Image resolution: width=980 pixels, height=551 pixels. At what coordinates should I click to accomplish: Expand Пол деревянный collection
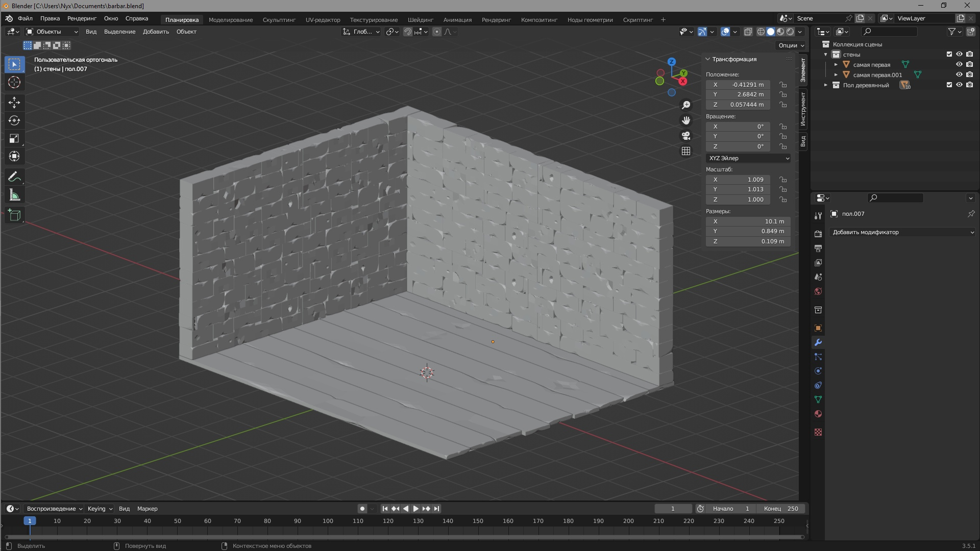(826, 85)
